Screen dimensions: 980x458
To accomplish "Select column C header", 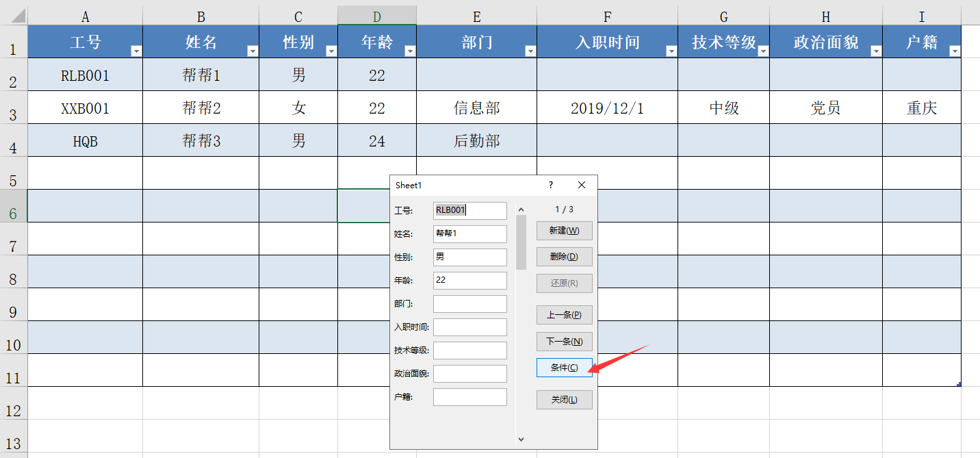I will coord(298,16).
